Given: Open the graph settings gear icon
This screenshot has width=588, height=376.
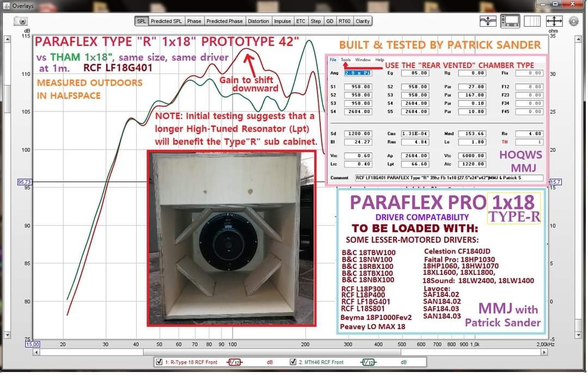Looking at the screenshot, I should (x=574, y=21).
